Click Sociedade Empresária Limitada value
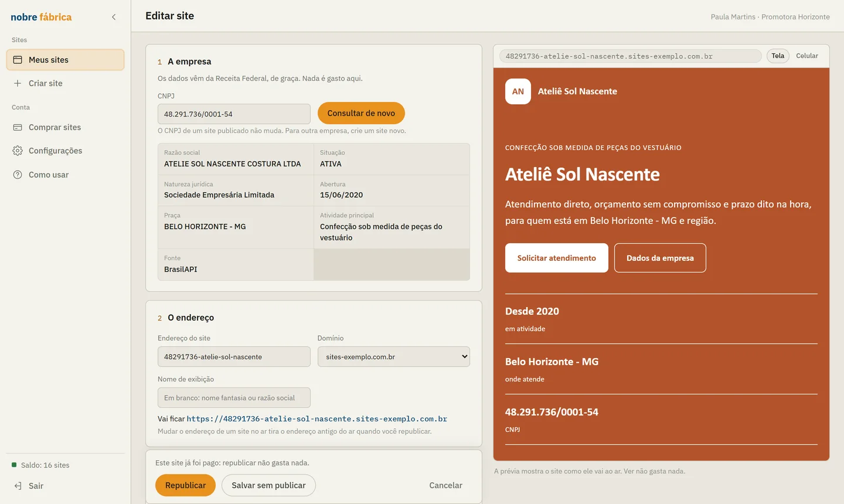 tap(219, 195)
